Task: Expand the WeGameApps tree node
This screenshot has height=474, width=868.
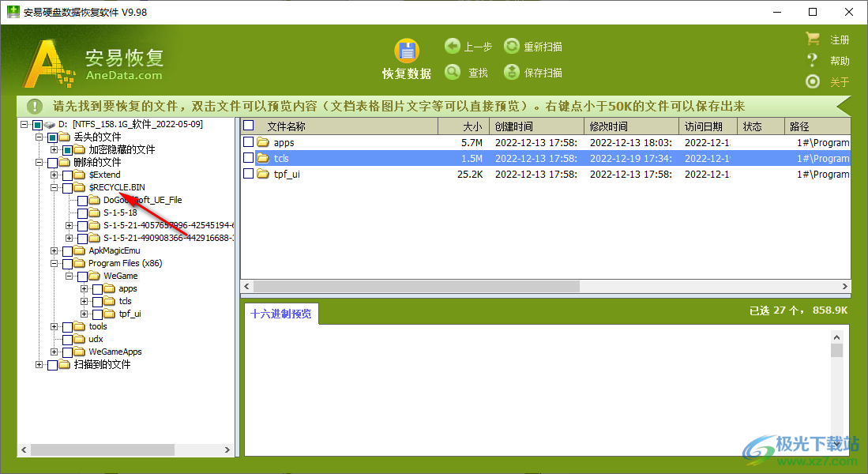Action: pos(54,352)
